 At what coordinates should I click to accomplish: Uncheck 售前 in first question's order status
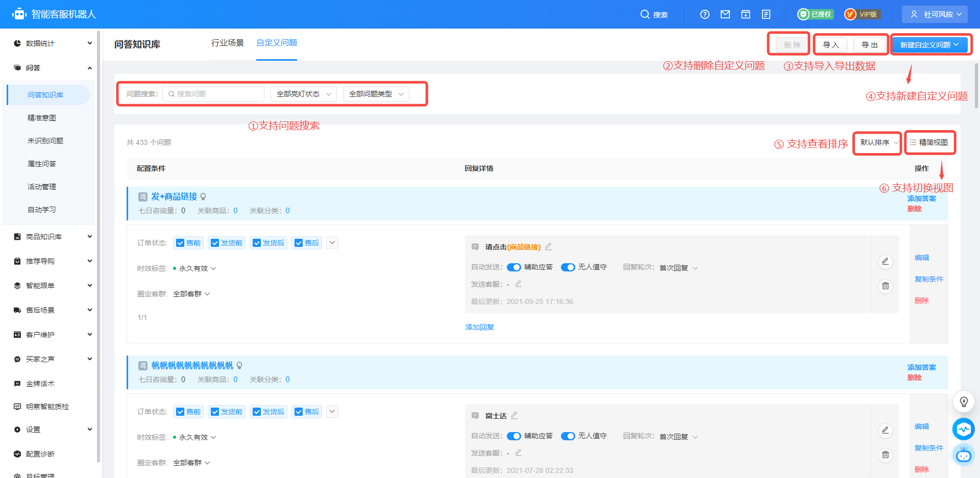coord(180,243)
